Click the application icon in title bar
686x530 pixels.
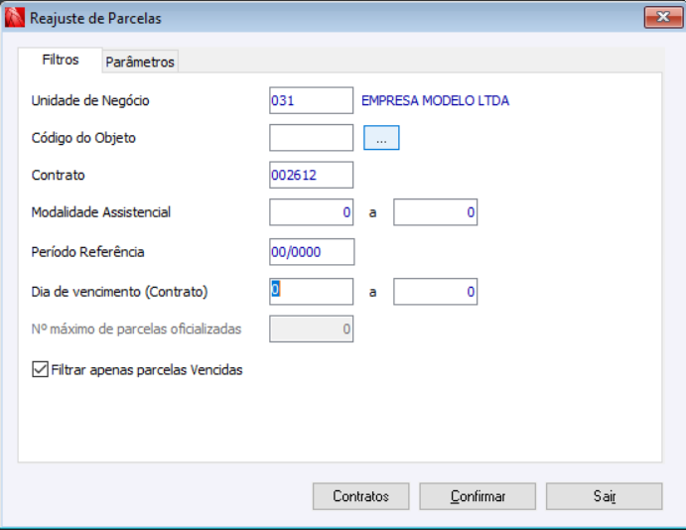[15, 18]
